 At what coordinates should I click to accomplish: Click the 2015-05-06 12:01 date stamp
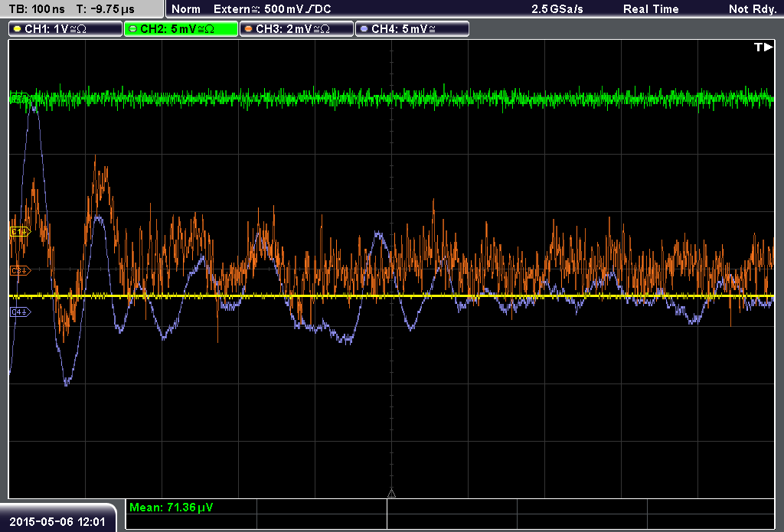(x=57, y=522)
